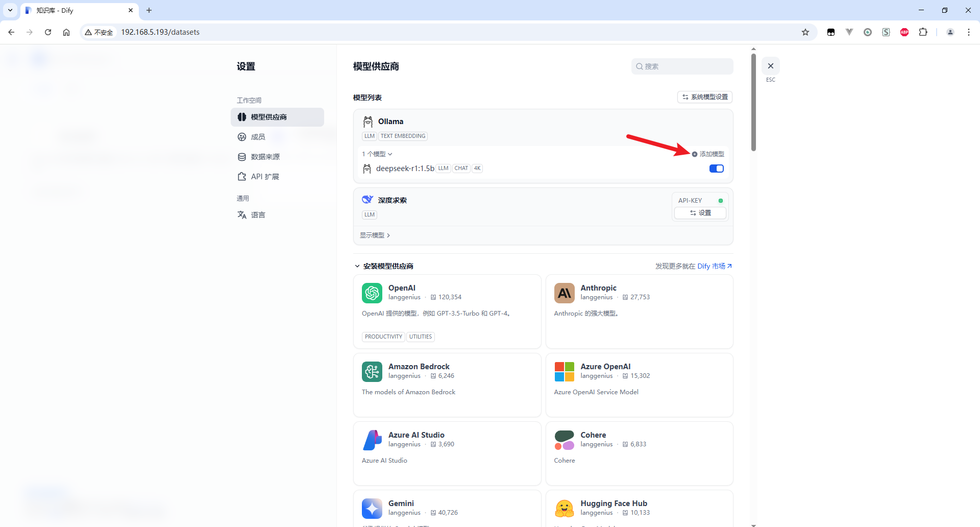Screen dimensions: 980x527
Task: Toggle the deepseek-r1:1.5b model switch
Action: pos(717,169)
